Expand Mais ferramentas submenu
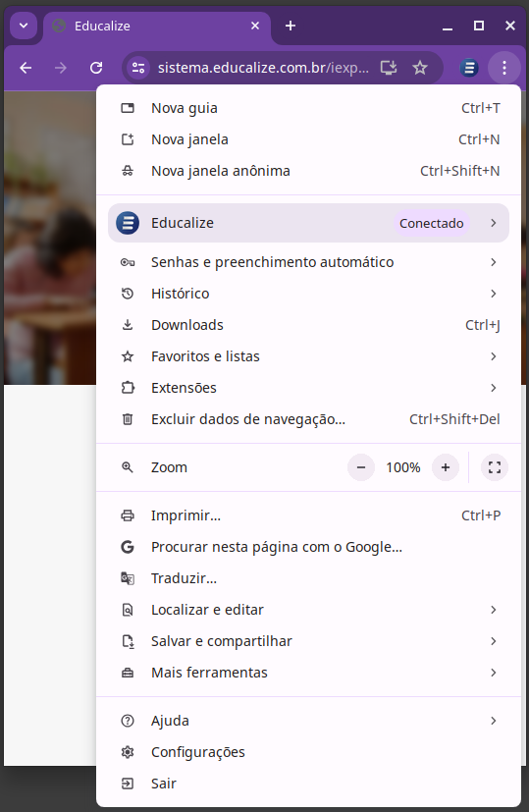 (308, 673)
